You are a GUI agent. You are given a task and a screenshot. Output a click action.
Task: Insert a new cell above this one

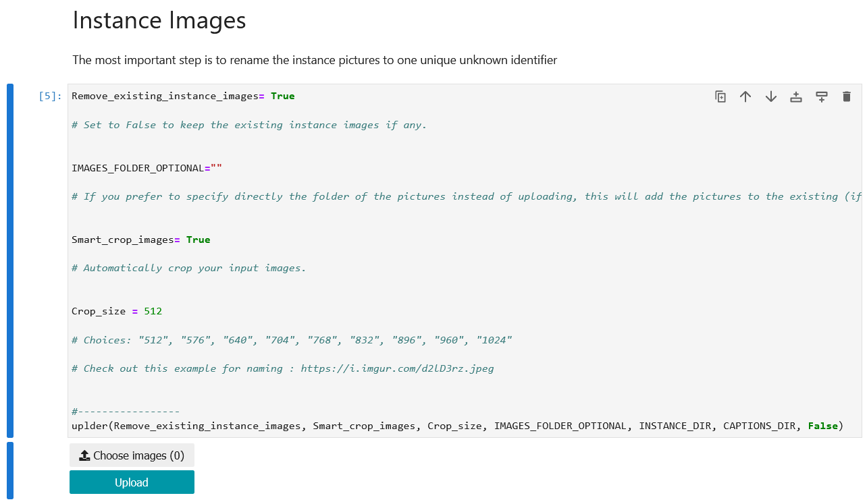click(x=796, y=96)
